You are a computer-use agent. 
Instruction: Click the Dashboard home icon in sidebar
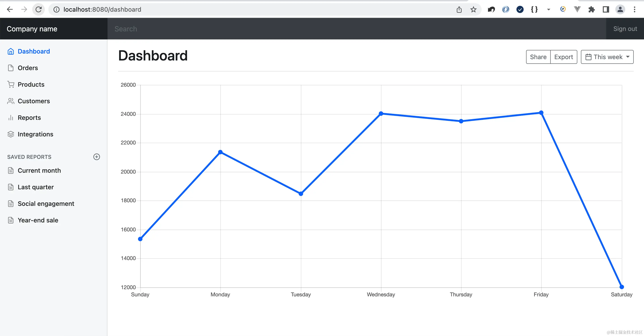(11, 51)
